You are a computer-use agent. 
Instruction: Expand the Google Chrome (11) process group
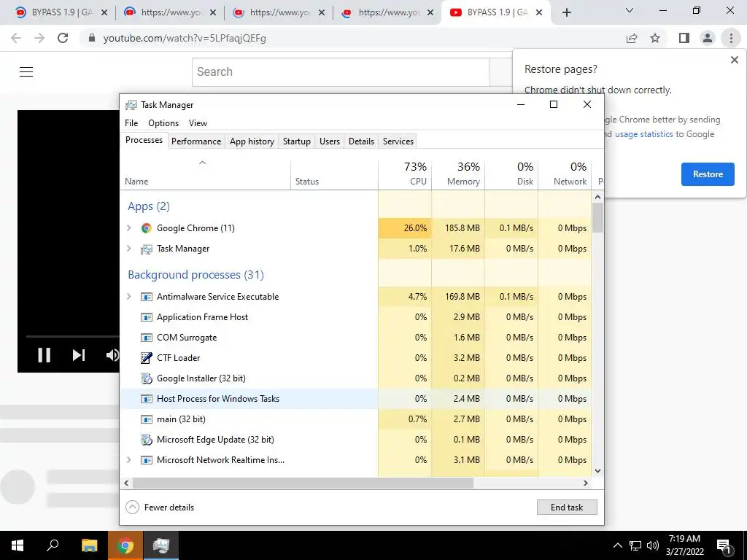tap(128, 228)
